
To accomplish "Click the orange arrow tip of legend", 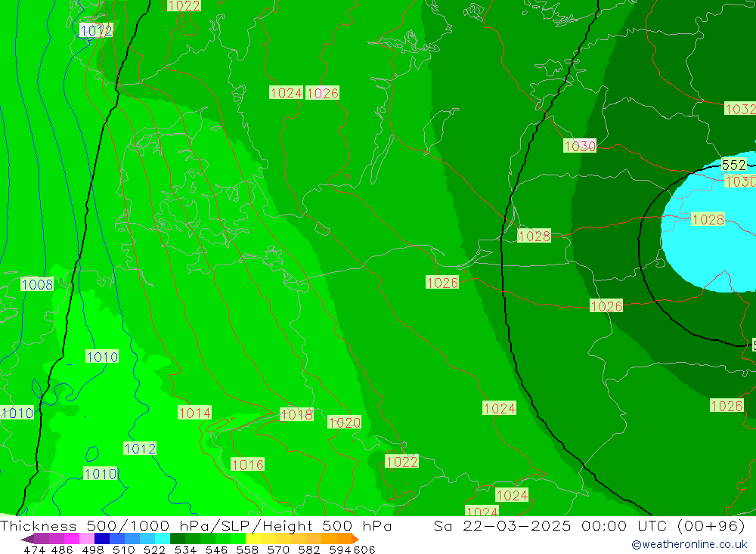I will click(x=355, y=539).
